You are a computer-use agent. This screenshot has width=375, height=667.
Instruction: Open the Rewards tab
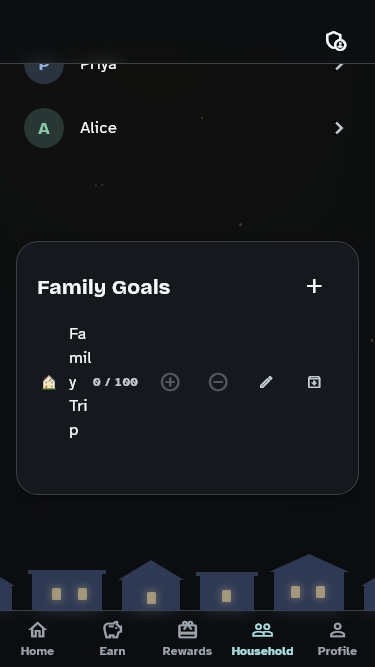pos(187,638)
